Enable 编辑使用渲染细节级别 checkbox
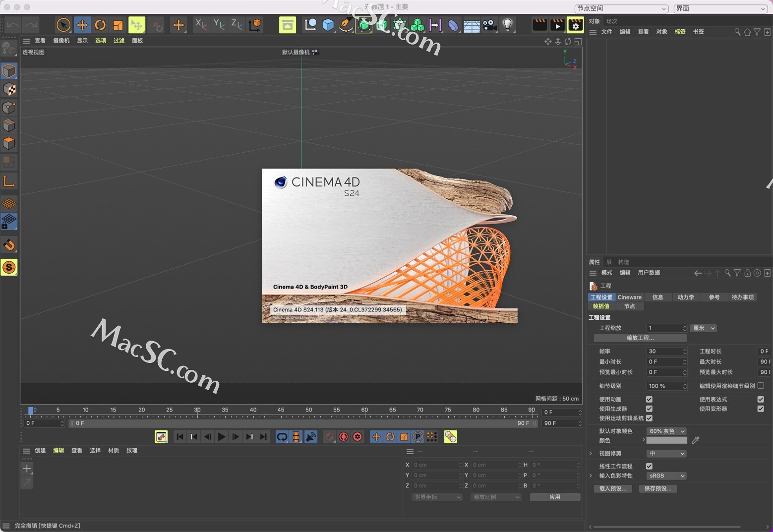773x532 pixels. [761, 385]
